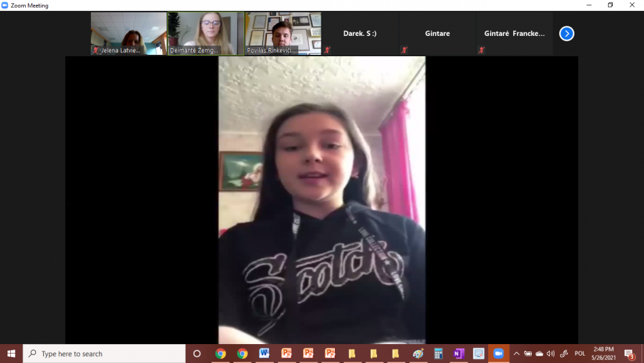This screenshot has height=363, width=644.
Task: Show next page of participant thumbnails
Action: (566, 33)
